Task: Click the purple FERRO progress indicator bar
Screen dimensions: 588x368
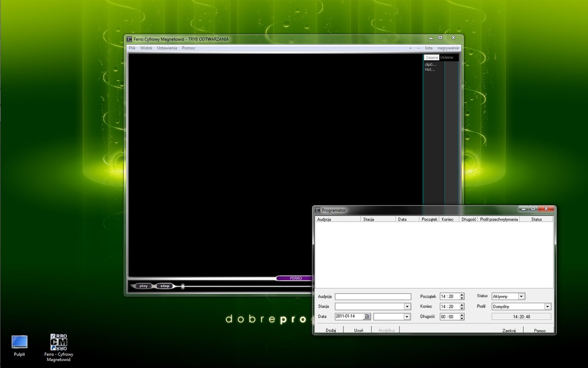Action: coord(294,278)
